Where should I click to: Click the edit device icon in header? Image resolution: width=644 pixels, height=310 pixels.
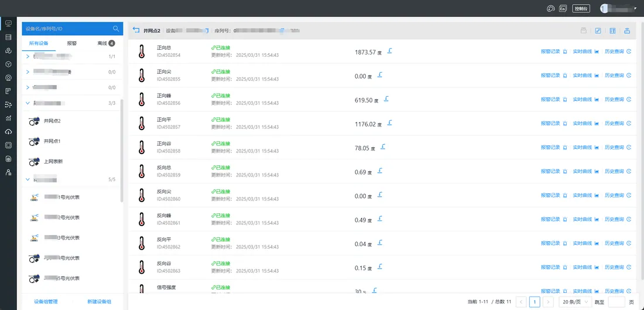pyautogui.click(x=598, y=31)
